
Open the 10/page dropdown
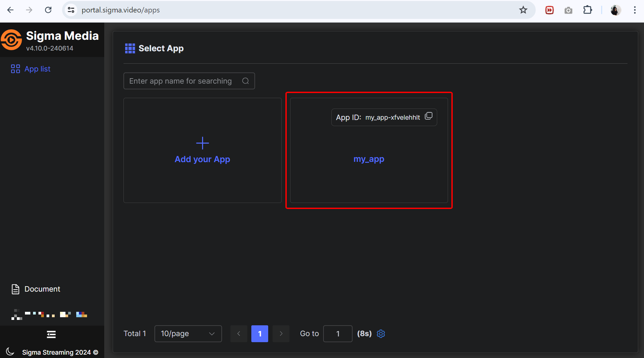[x=188, y=334]
